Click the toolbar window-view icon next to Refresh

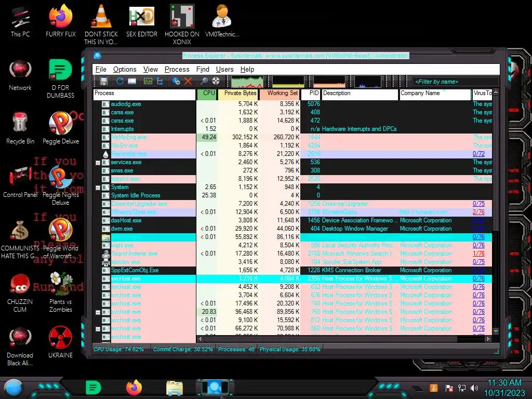[x=132, y=81]
